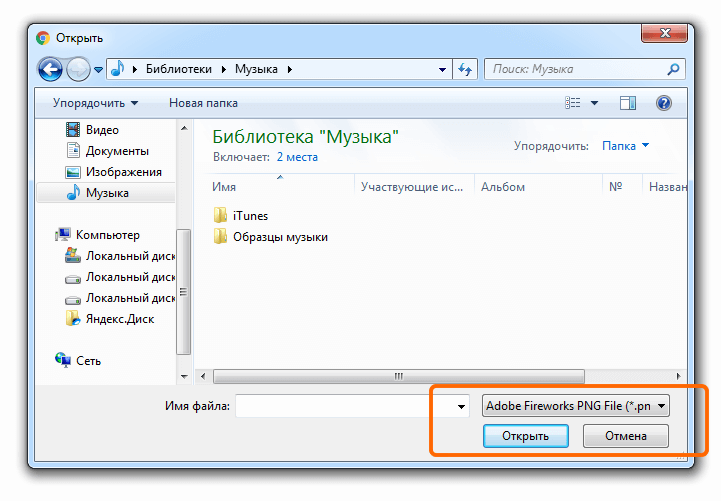The height and width of the screenshot is (501, 721).
Task: Click the Изображения picture icon
Action: (x=73, y=172)
